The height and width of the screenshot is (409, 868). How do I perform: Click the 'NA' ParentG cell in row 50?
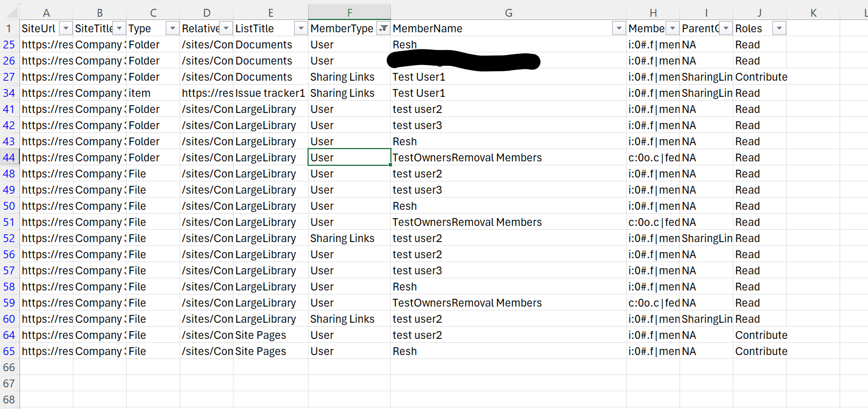(706, 206)
